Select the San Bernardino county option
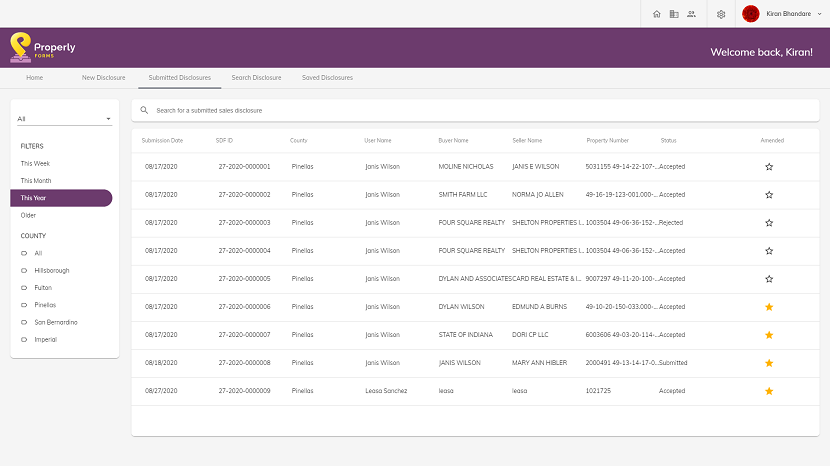 24,322
